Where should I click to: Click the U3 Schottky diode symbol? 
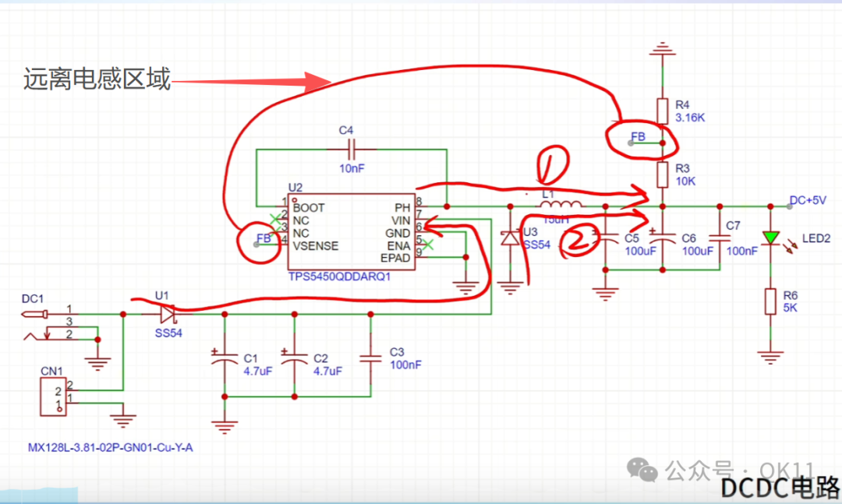coord(510,238)
